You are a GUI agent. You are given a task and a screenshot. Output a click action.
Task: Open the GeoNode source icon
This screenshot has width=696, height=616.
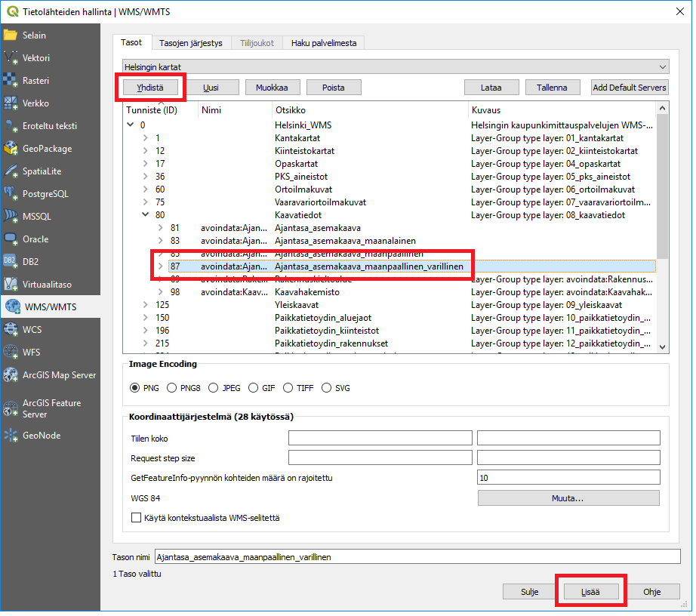11,436
